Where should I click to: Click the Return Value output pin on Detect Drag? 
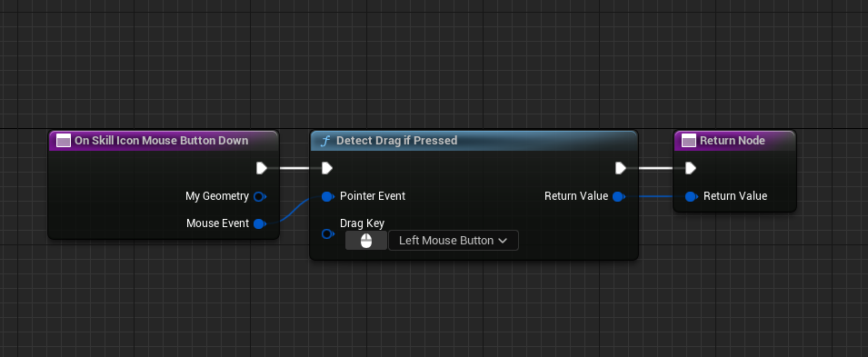pos(619,196)
